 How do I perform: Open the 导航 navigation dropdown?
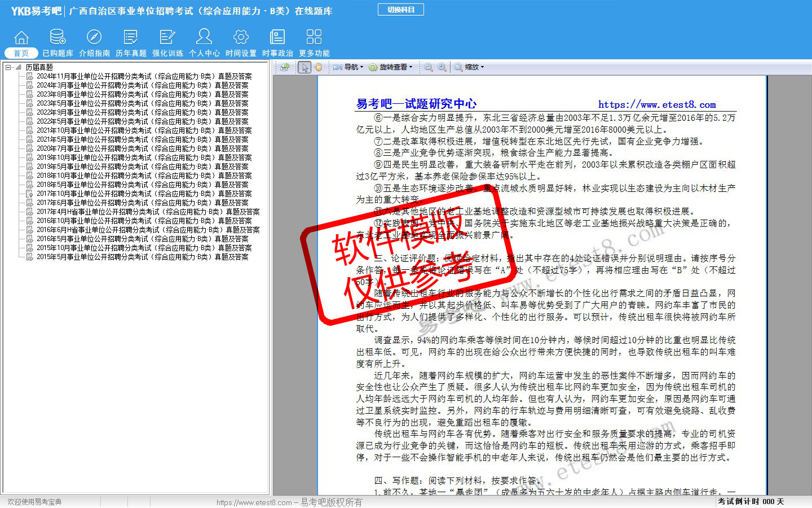348,67
